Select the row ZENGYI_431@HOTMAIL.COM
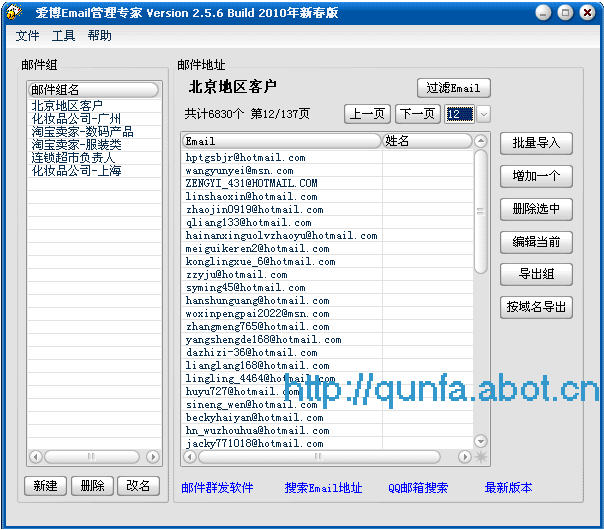 point(328,184)
